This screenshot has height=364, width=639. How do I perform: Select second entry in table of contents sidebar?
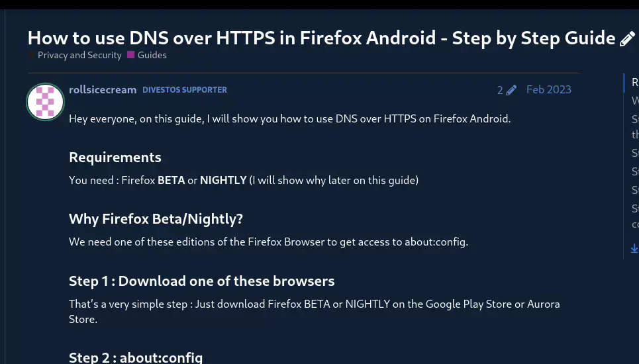click(x=635, y=101)
